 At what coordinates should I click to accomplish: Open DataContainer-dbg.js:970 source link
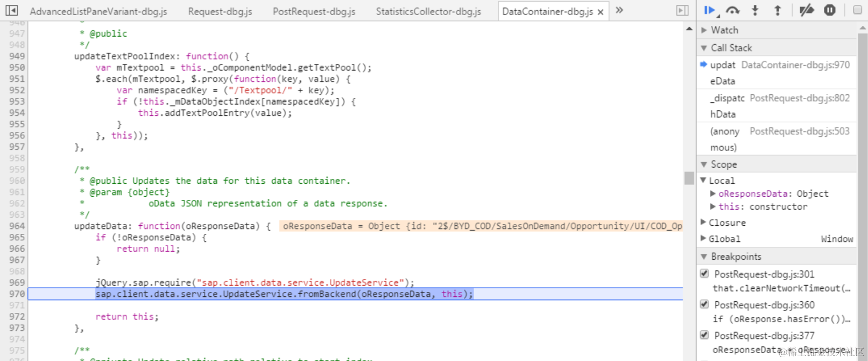click(795, 65)
